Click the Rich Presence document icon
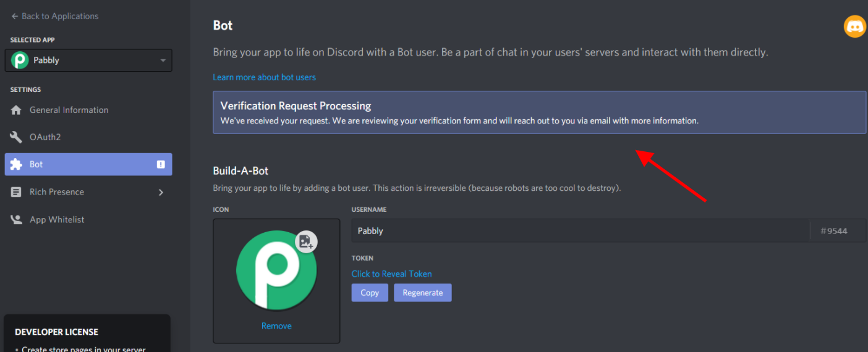The height and width of the screenshot is (352, 868). [16, 192]
